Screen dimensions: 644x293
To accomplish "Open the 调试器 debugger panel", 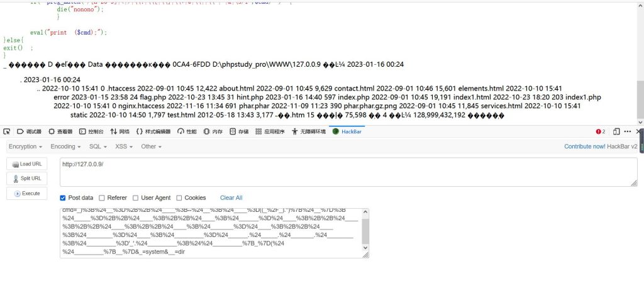I will coord(29,131).
